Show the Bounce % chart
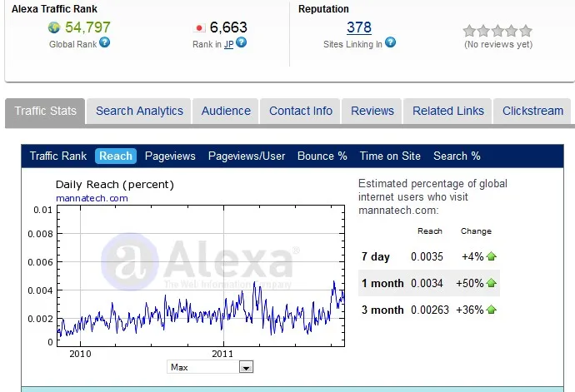The height and width of the screenshot is (392, 575). [322, 156]
